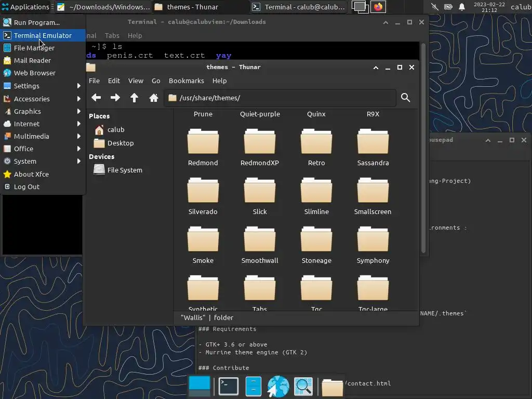Open terminal from the bottom dock
Screen dimensions: 532x399
228,387
